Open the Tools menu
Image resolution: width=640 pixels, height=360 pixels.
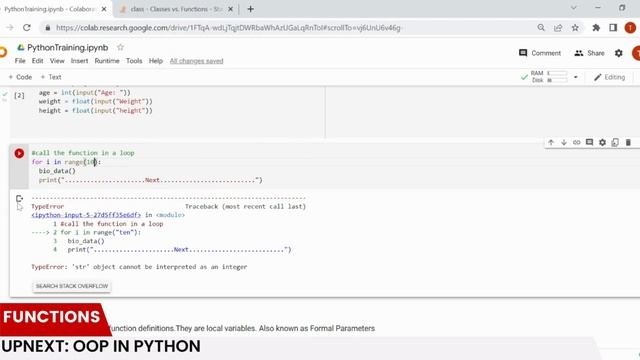[x=134, y=61]
